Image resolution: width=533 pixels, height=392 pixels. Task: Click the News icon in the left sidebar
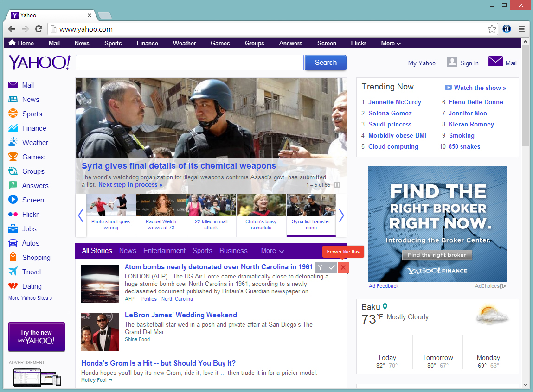[x=13, y=99]
